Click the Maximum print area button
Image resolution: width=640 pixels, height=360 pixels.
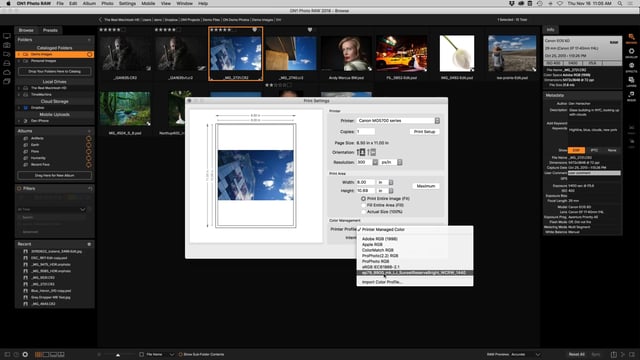(x=426, y=186)
